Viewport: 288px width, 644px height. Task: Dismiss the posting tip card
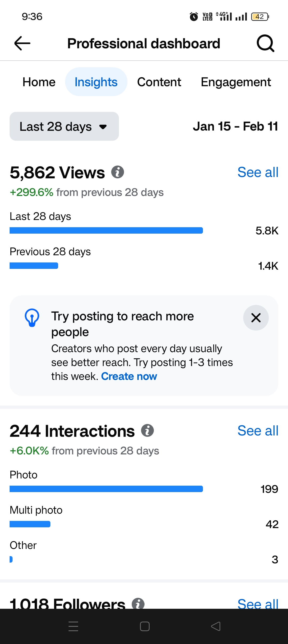pos(256,318)
